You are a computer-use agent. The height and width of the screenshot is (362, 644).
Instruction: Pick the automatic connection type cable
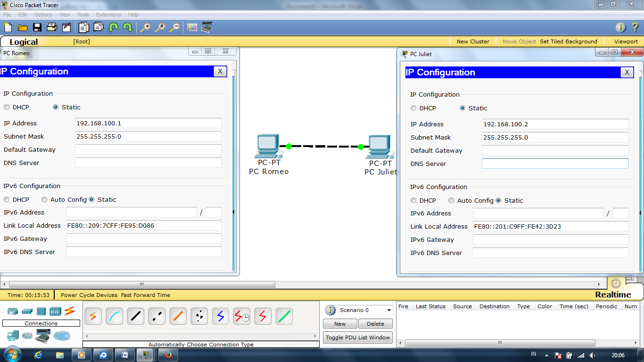(x=93, y=316)
